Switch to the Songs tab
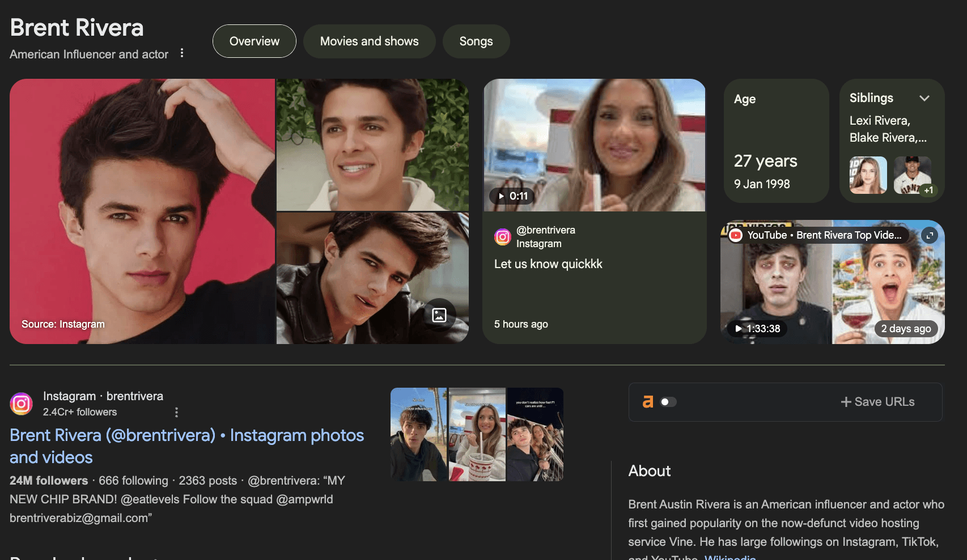Image resolution: width=967 pixels, height=560 pixels. [476, 41]
